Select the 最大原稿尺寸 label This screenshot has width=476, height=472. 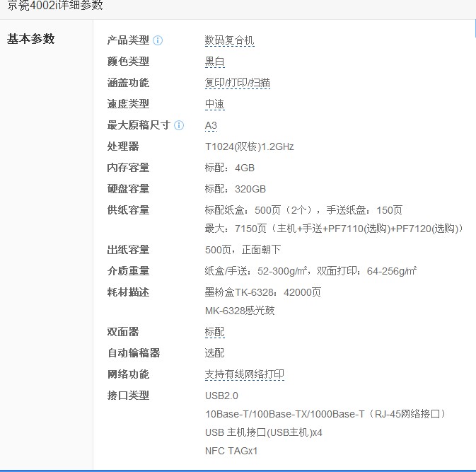(139, 125)
